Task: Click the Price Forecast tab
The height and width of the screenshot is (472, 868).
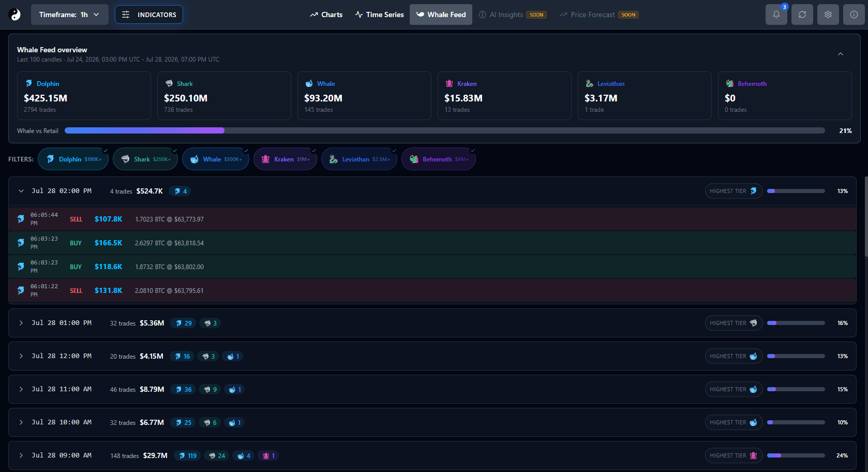Action: pos(599,14)
